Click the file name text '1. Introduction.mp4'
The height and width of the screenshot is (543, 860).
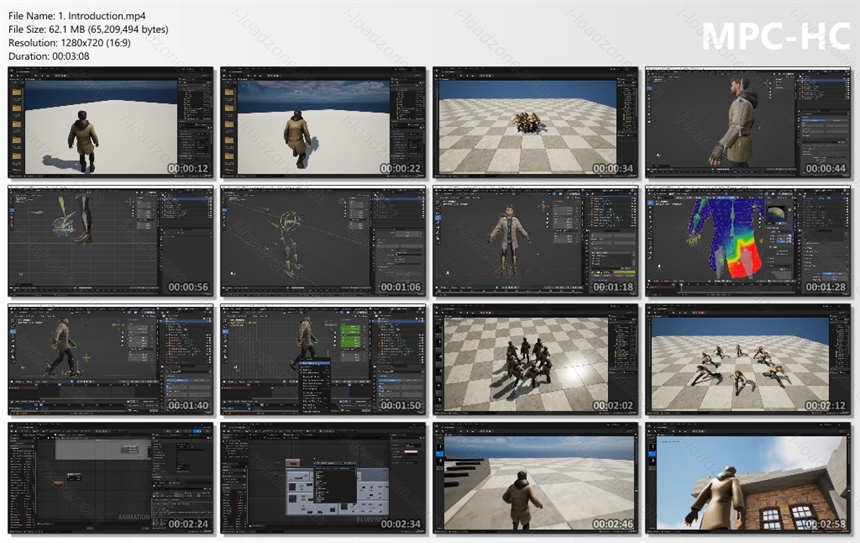point(102,16)
